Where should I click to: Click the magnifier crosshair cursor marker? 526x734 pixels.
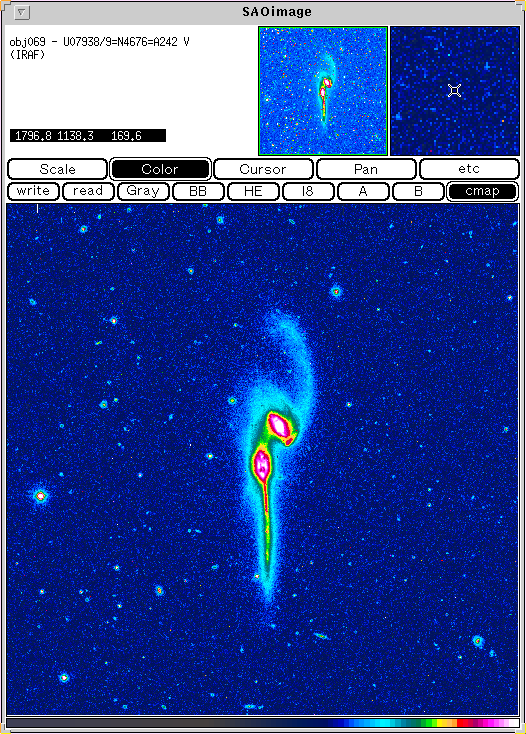tap(454, 91)
